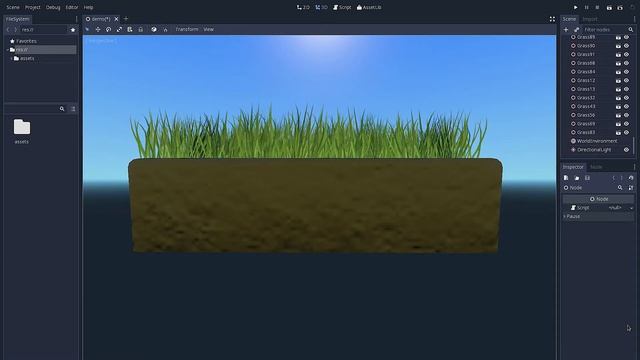Go forward in FileSystem directory history
640x360 pixels.
tap(16, 29)
